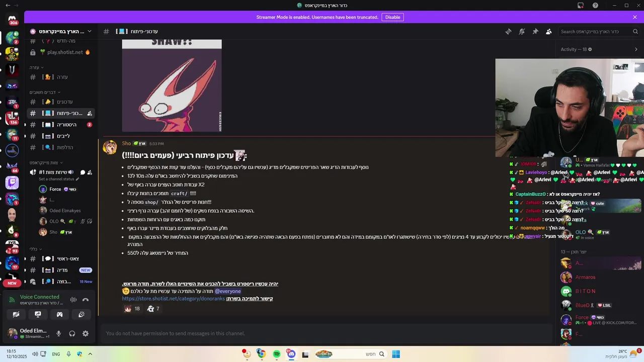
Task: Go back with the navigation arrow
Action: pyautogui.click(x=8, y=6)
